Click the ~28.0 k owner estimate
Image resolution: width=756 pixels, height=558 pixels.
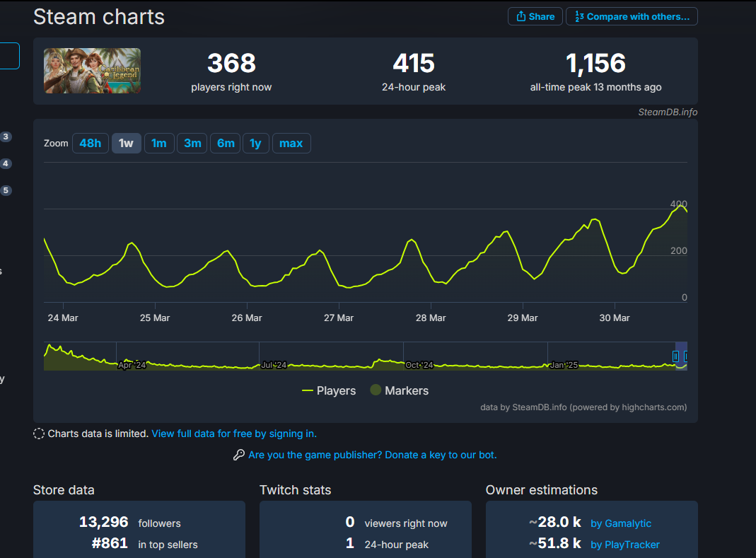[555, 522]
